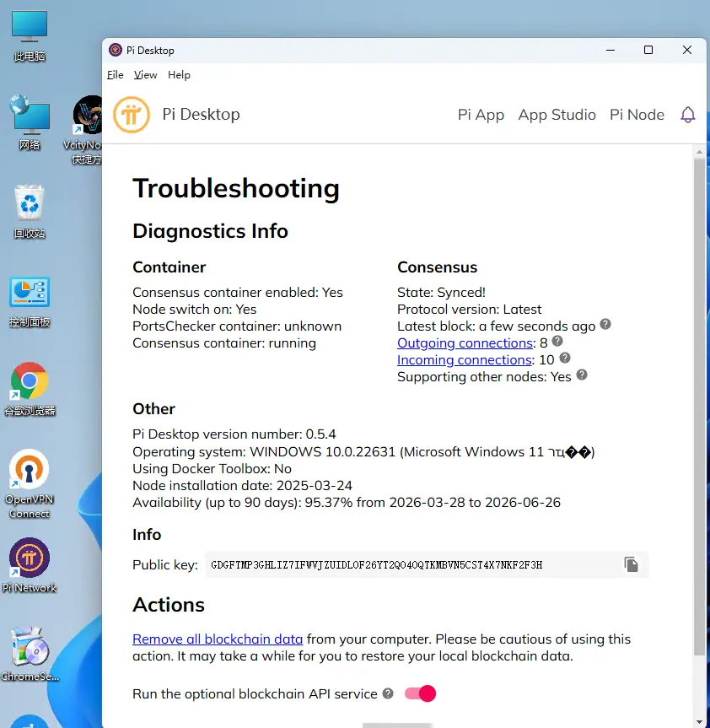Click 'State: Synced!' text
This screenshot has height=728, width=710.
coord(441,293)
